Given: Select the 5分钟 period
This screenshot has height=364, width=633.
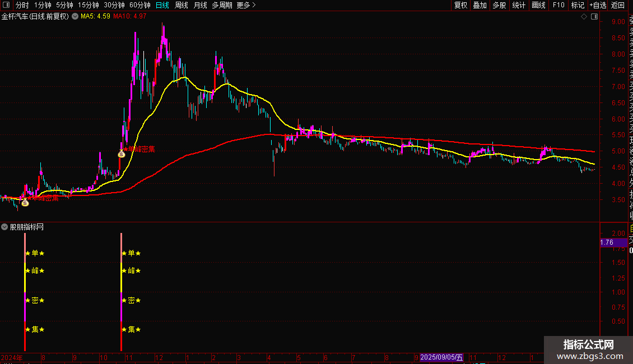Looking at the screenshot, I should 64,5.
